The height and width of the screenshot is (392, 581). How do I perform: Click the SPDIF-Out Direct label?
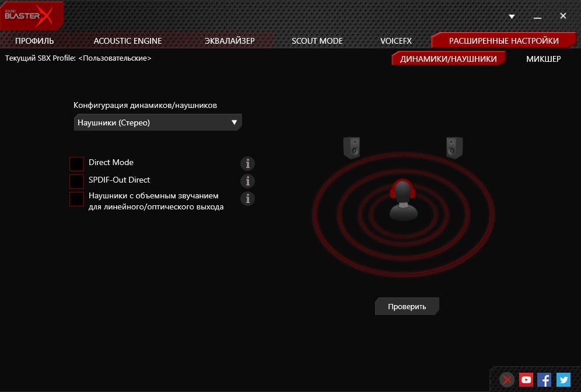coord(119,180)
